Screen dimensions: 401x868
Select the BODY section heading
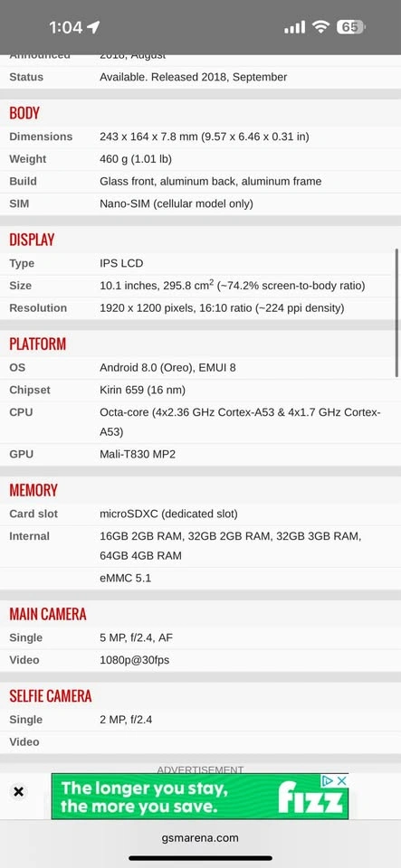(24, 113)
